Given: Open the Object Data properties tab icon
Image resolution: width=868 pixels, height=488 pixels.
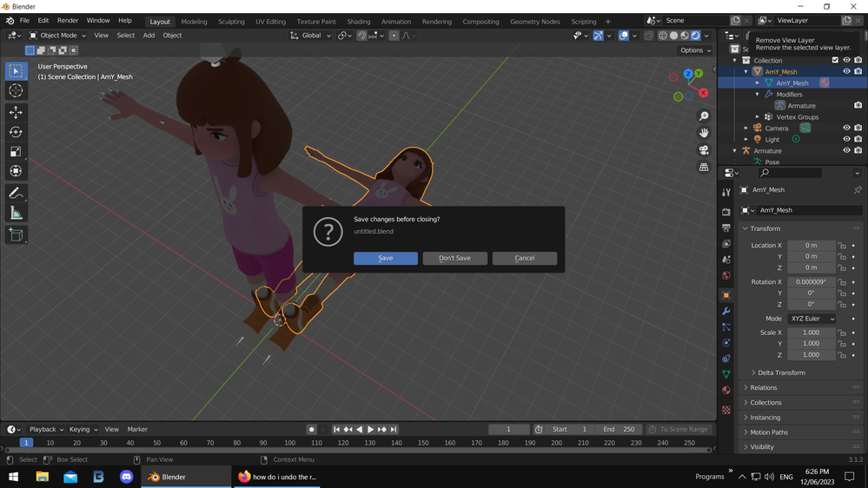Looking at the screenshot, I should coord(726,374).
